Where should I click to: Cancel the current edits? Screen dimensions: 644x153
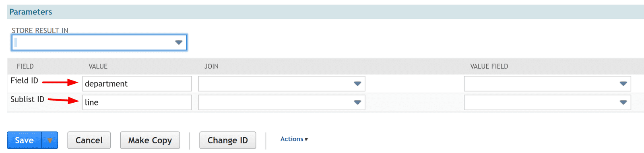89,140
